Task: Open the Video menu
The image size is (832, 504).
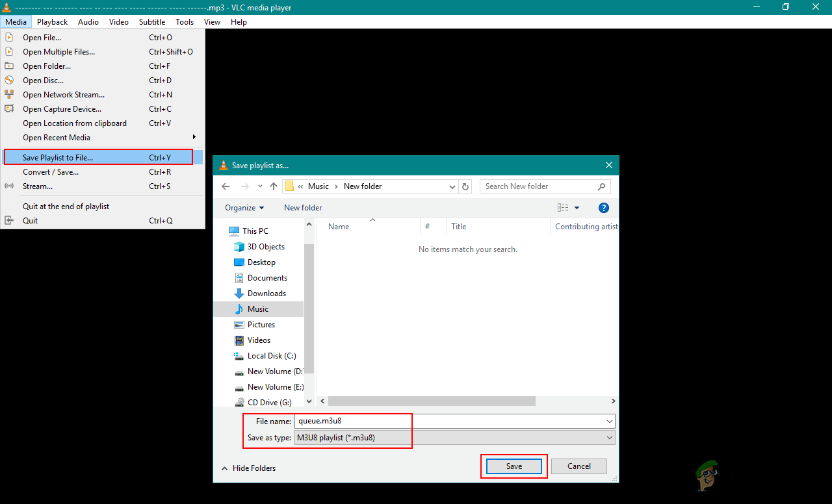Action: [x=119, y=21]
